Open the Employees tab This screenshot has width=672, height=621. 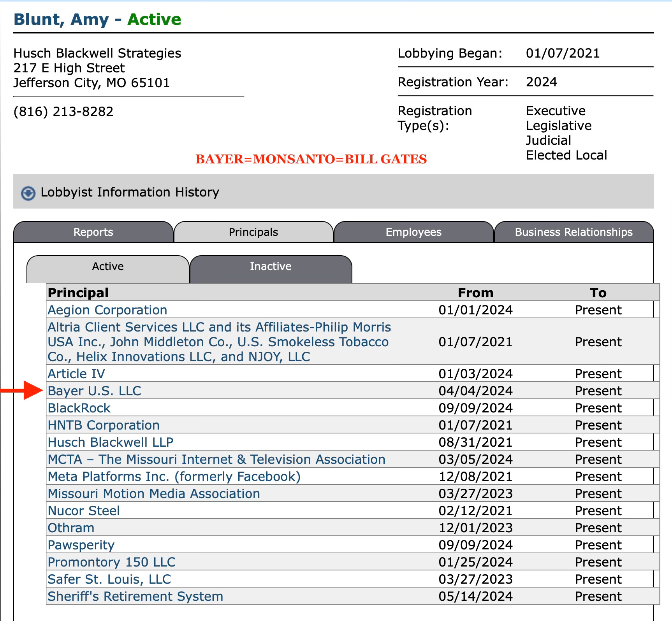413,232
